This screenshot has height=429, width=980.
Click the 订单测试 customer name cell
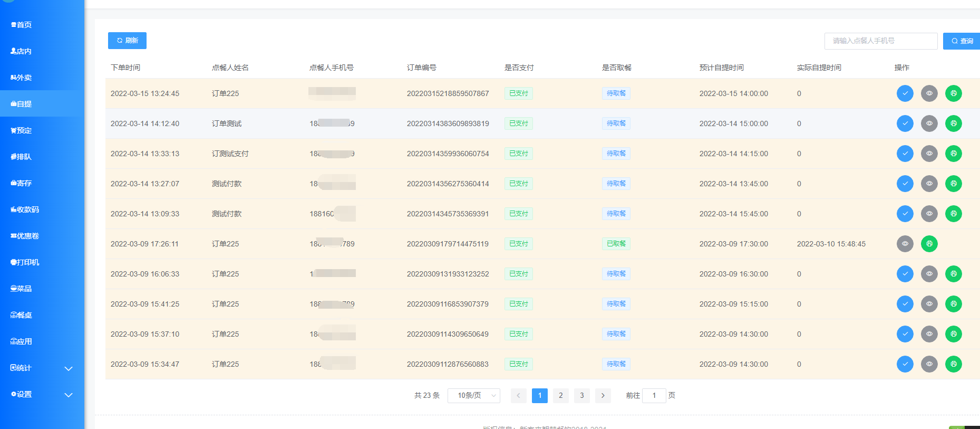[x=227, y=123]
